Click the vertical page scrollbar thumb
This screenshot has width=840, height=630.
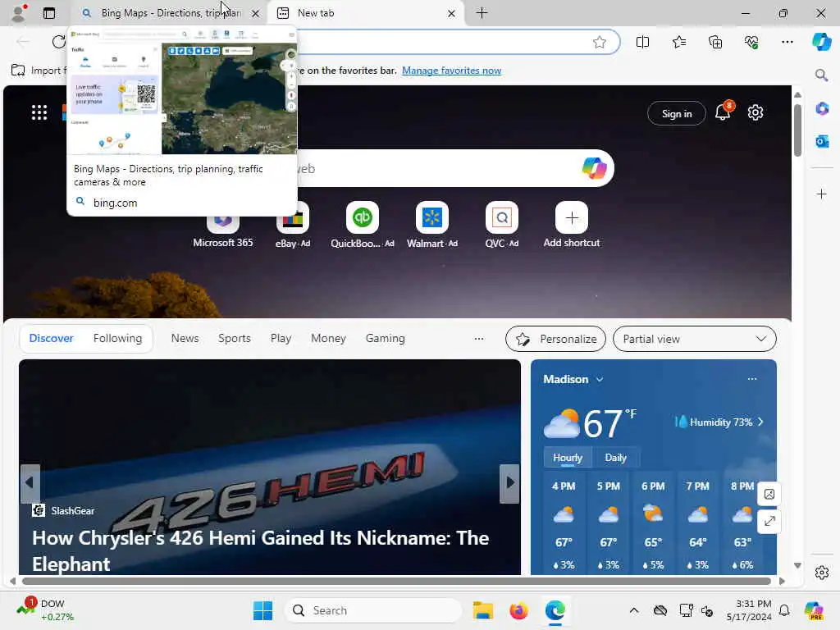797,130
